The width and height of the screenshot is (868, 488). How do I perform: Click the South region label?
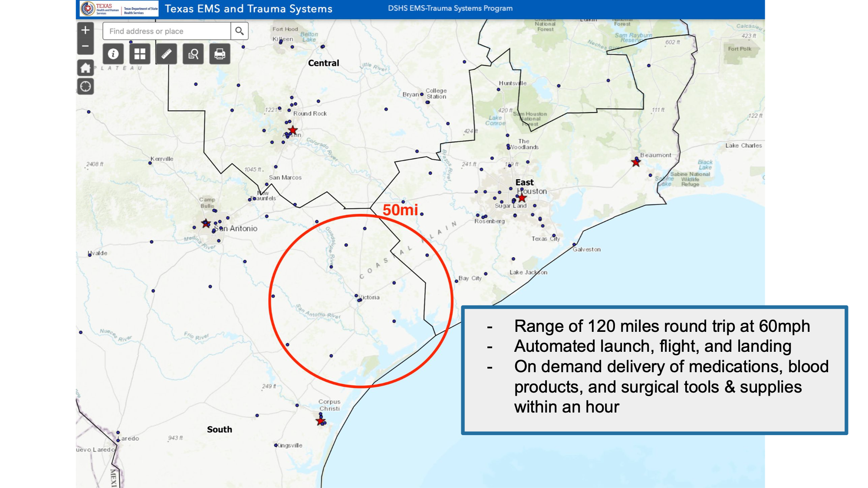point(220,429)
